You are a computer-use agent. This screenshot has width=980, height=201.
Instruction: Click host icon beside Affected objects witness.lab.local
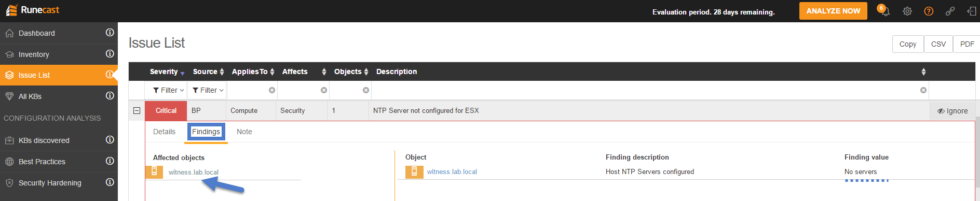coord(154,171)
